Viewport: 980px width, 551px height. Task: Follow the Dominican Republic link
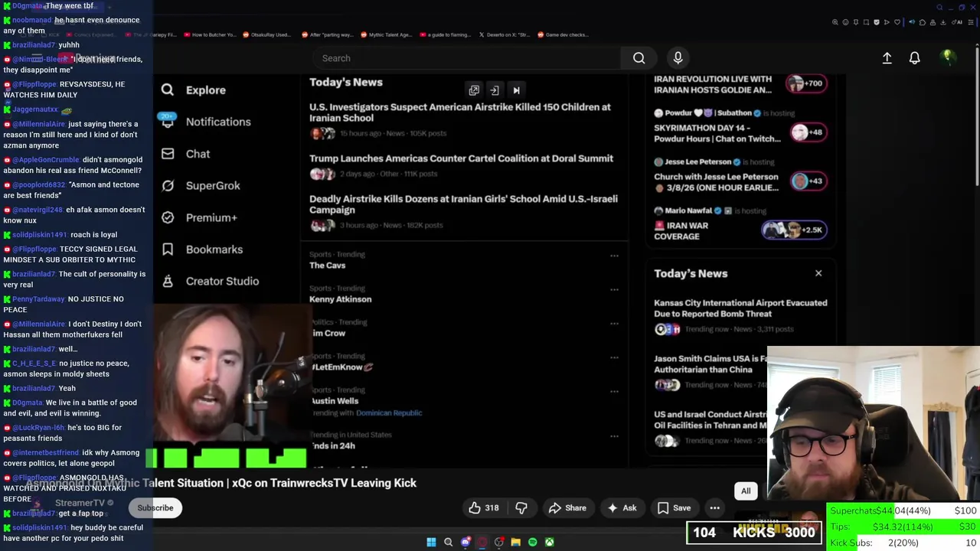tap(389, 413)
